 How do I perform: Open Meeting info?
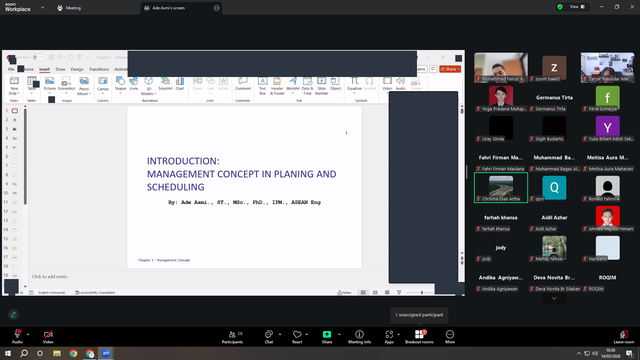359,337
